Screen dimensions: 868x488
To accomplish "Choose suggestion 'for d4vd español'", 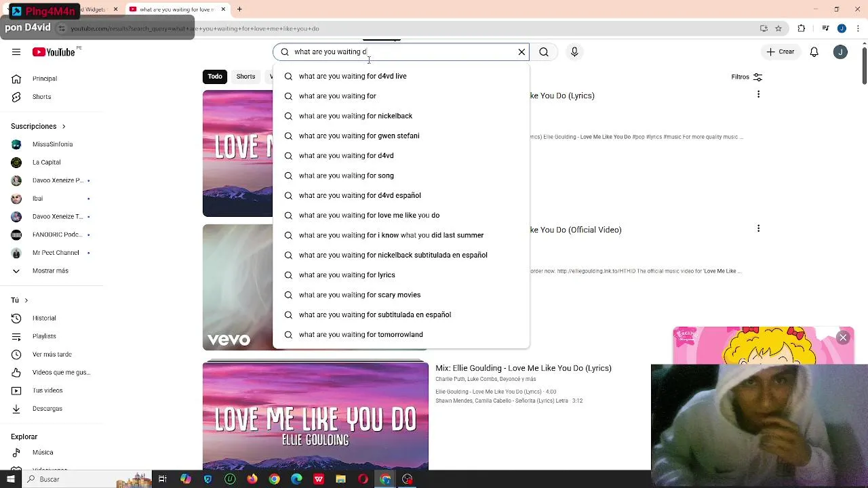I will point(401,196).
